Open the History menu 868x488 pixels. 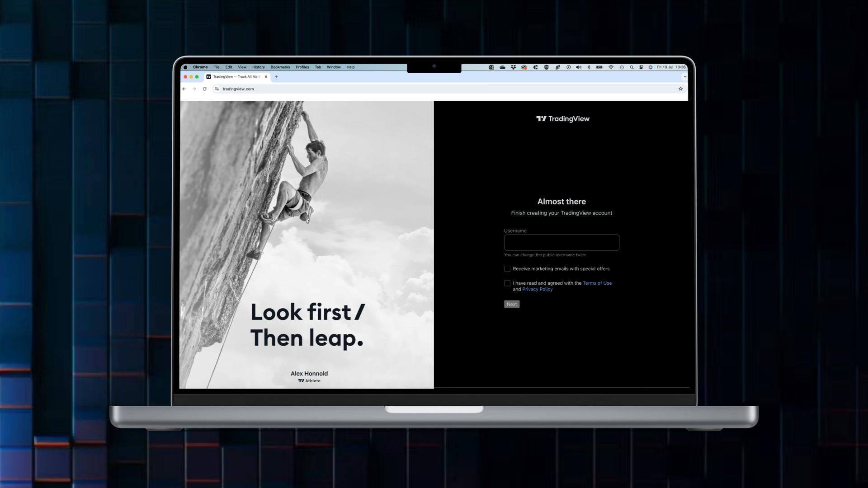[x=259, y=67]
